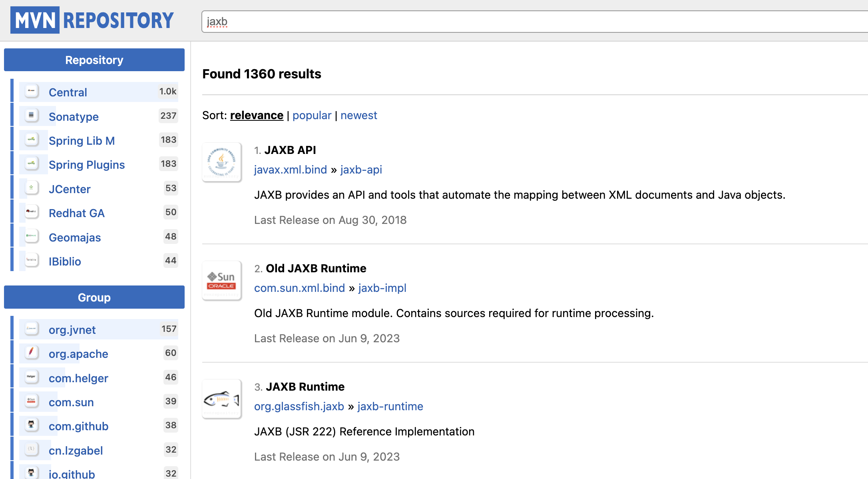Filter by JCenter repository
The width and height of the screenshot is (868, 479).
(70, 189)
